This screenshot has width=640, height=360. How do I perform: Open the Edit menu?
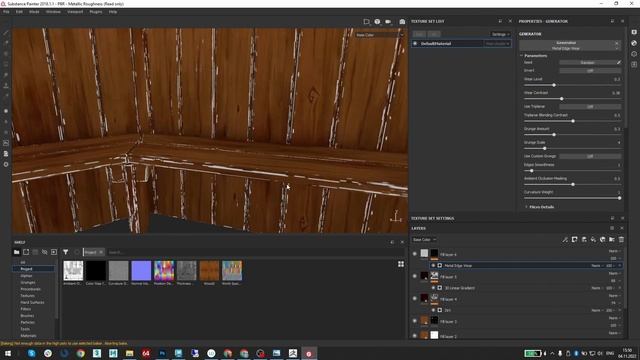coord(19,12)
